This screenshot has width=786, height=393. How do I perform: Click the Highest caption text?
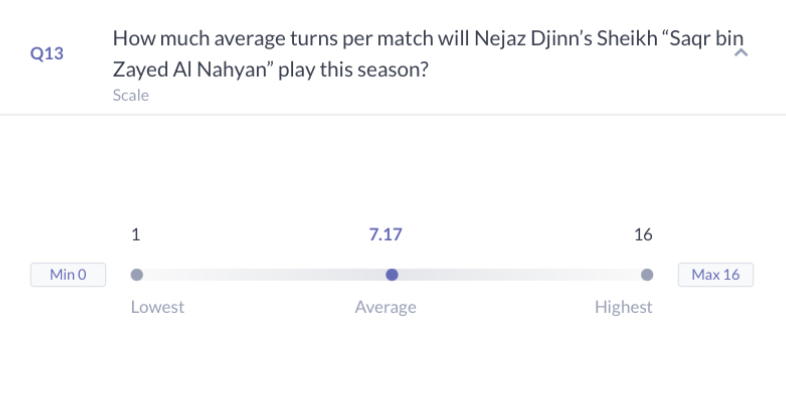point(624,307)
